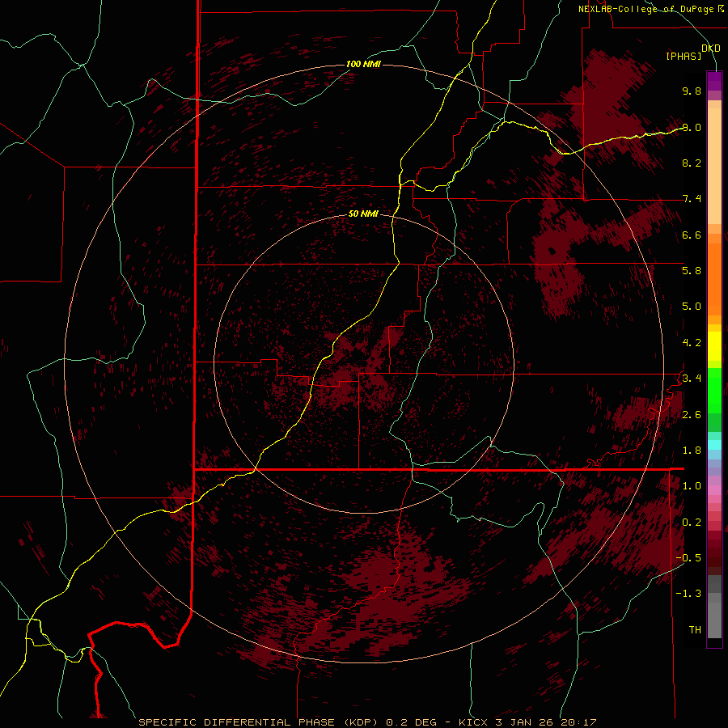Viewport: 728px width, 728px height.
Task: Click the 7.4 value on the color scale
Action: (x=692, y=199)
